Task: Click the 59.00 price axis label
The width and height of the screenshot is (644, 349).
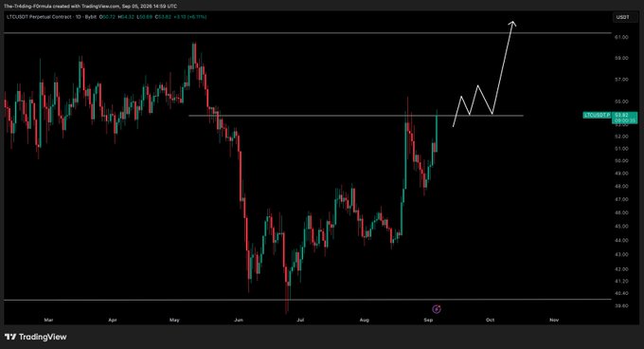Action: [x=621, y=58]
